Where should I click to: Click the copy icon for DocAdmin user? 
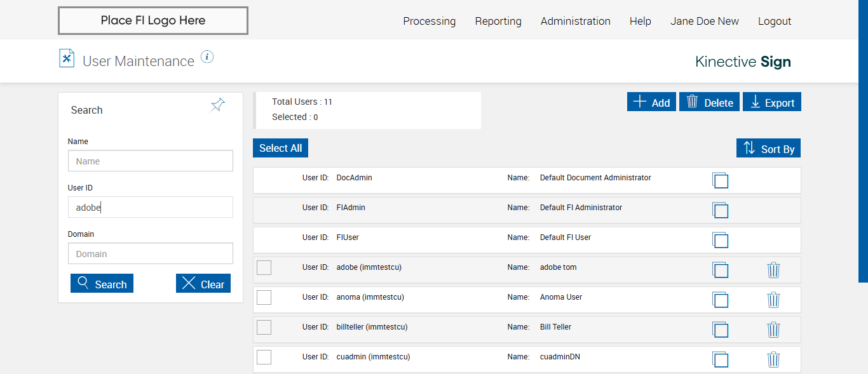pos(720,180)
